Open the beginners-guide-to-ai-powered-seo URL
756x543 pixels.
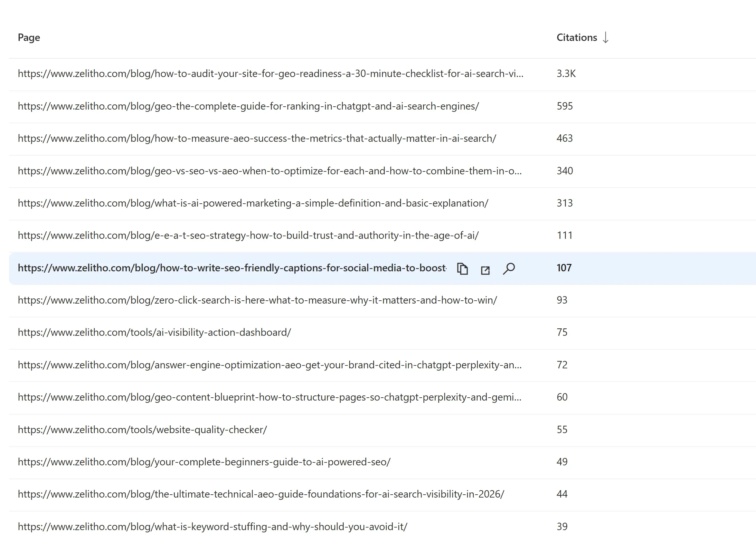point(204,462)
